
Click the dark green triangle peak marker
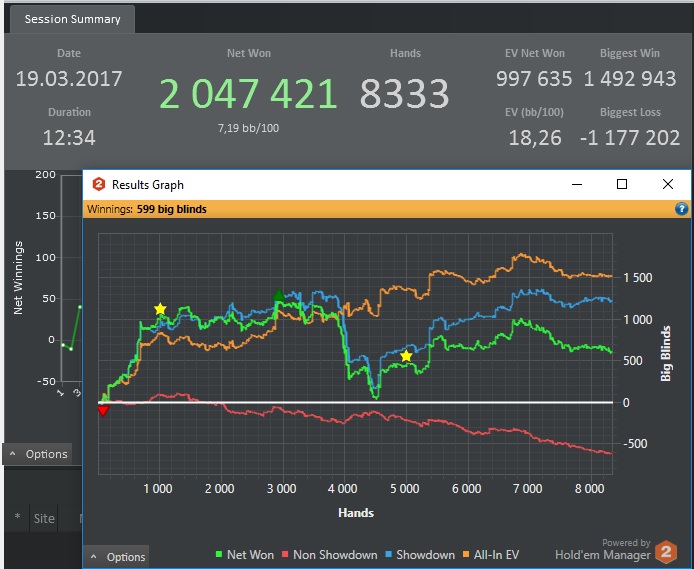278,295
